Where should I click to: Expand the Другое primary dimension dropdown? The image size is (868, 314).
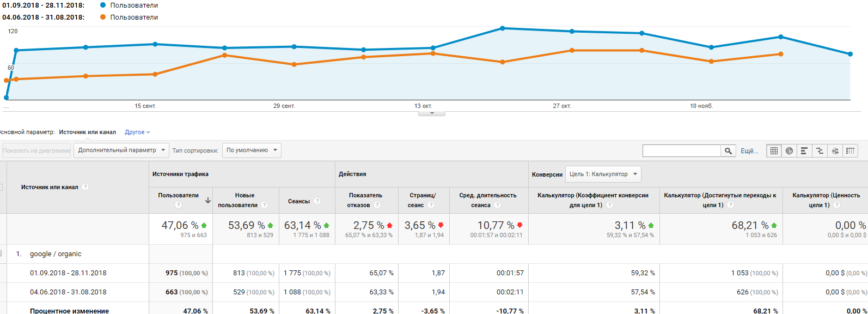coord(137,132)
